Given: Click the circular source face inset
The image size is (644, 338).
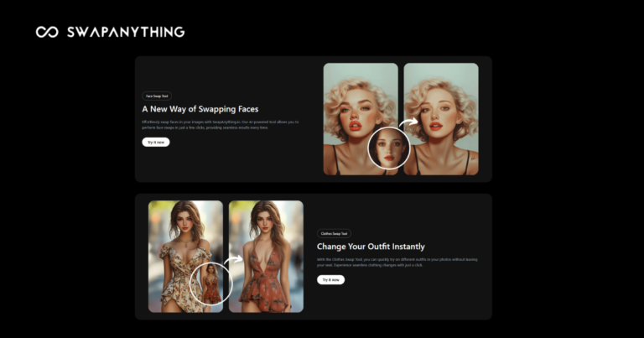Looking at the screenshot, I should tap(389, 148).
